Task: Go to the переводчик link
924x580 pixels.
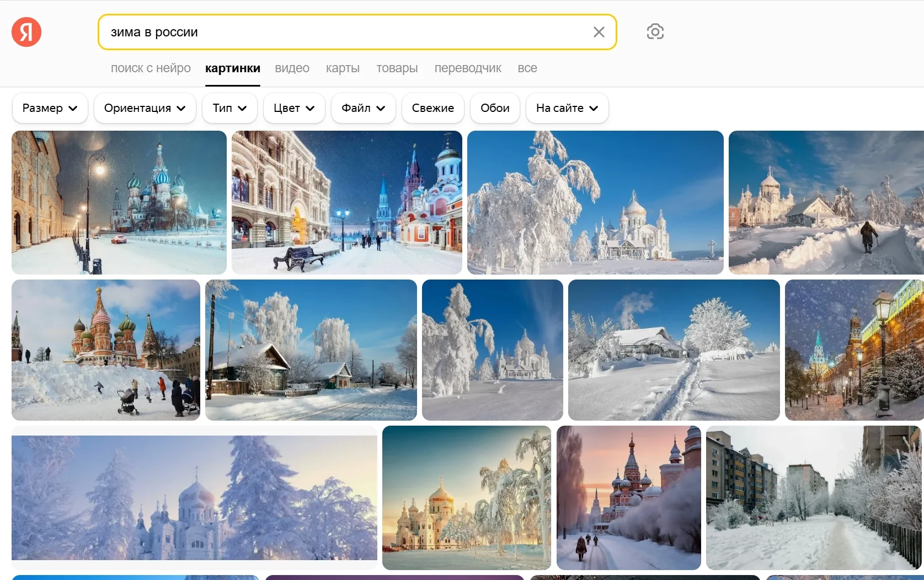Action: pyautogui.click(x=467, y=68)
